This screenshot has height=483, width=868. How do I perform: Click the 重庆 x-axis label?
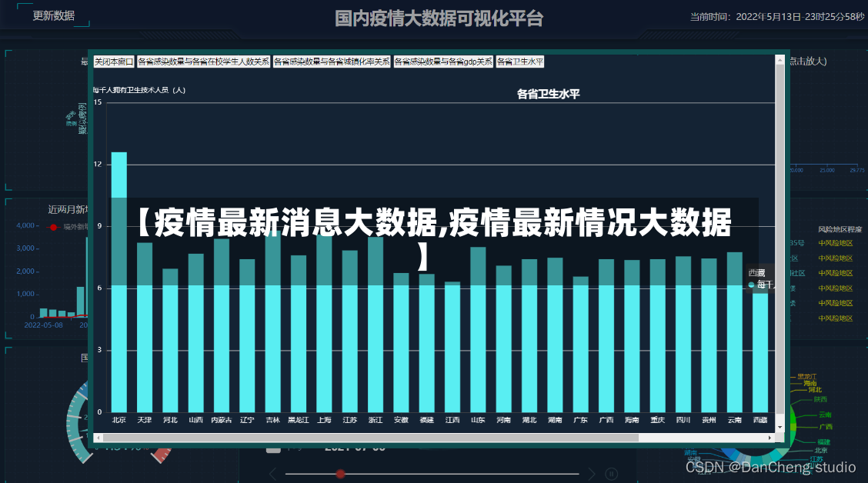pyautogui.click(x=657, y=421)
